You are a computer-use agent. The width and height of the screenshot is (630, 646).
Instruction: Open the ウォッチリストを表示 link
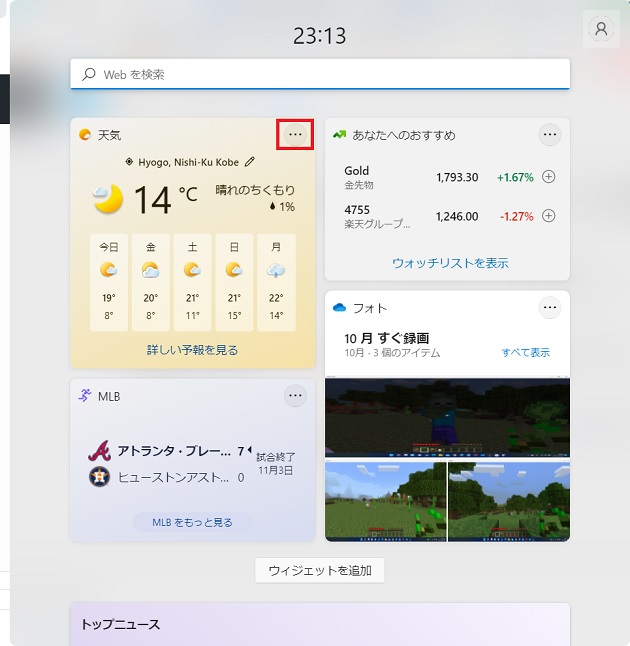pyautogui.click(x=450, y=263)
